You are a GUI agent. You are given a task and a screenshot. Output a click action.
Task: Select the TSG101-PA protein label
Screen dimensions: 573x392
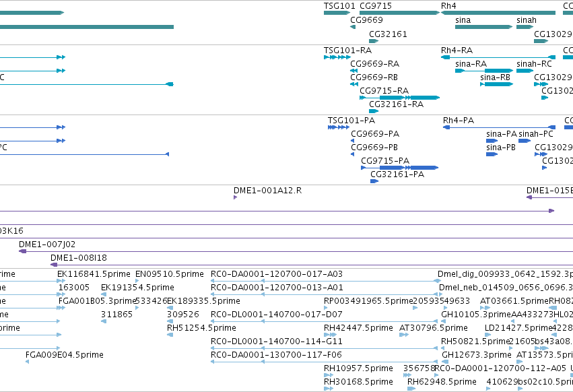tap(351, 121)
